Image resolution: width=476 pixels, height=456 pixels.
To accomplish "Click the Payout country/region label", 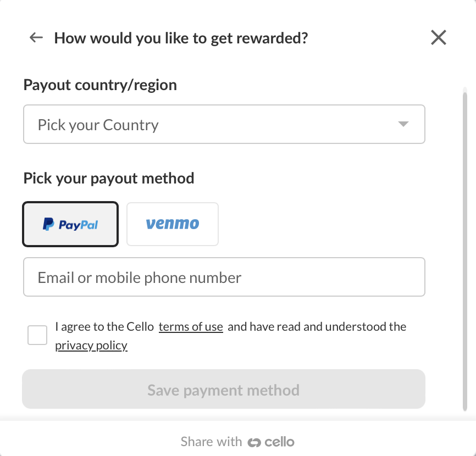I will (x=100, y=85).
